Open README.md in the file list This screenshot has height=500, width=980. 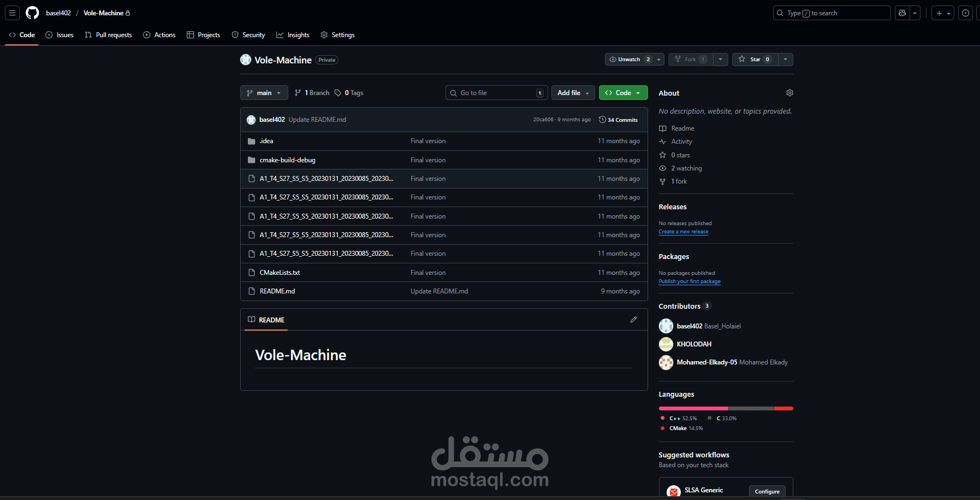277,291
